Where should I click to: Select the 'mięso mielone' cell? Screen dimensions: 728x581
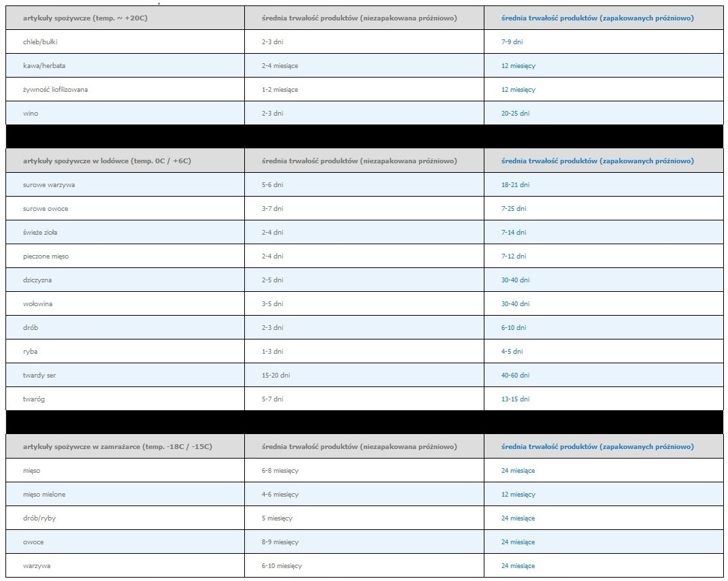point(125,495)
